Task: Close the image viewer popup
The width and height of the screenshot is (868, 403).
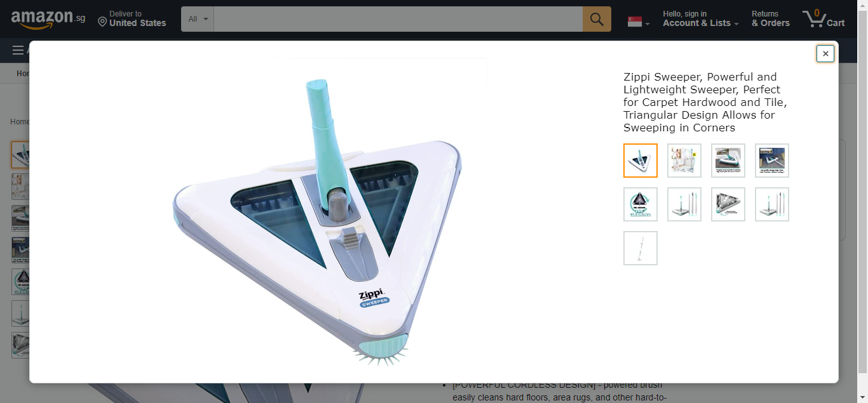Action: [825, 54]
